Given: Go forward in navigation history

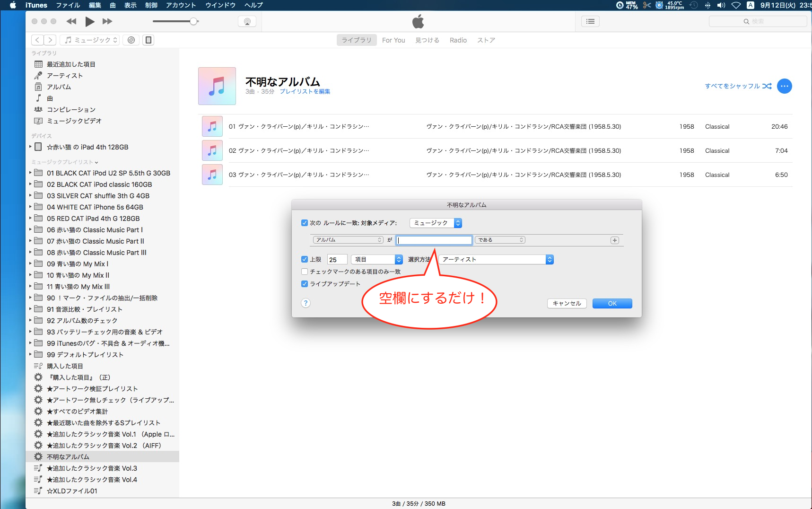Looking at the screenshot, I should pos(50,40).
